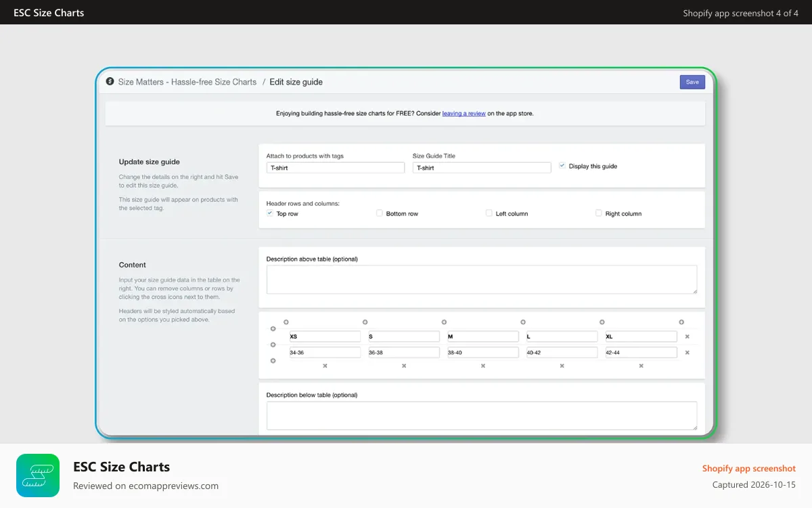This screenshot has height=508, width=812.
Task: Click the Size Guide Title field
Action: point(482,168)
